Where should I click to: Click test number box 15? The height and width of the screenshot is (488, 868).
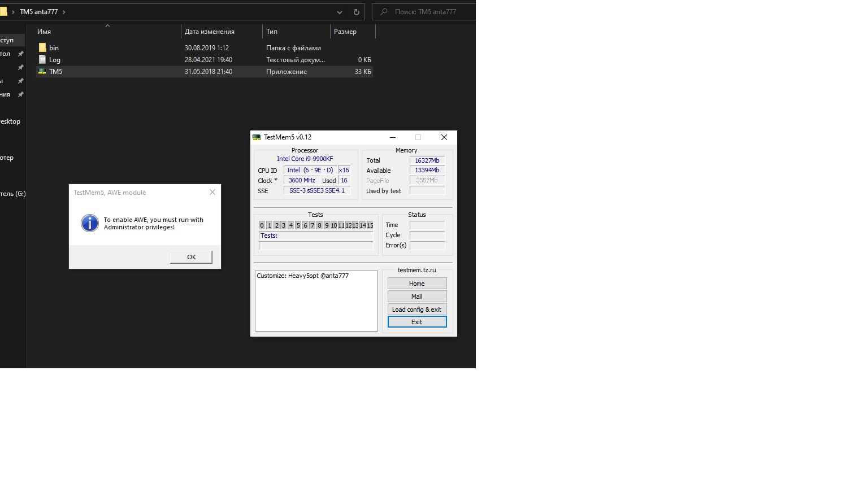pyautogui.click(x=370, y=225)
